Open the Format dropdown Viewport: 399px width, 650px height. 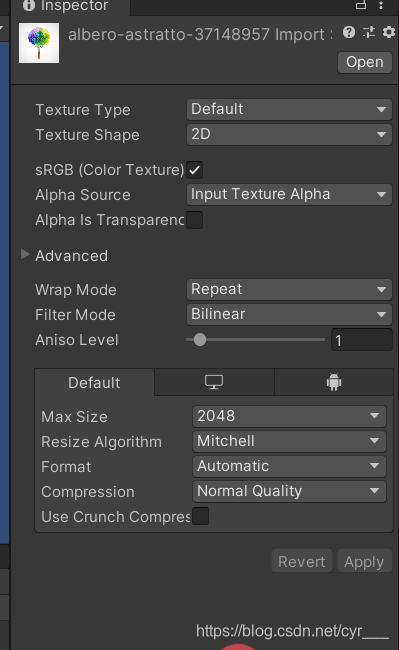point(289,466)
